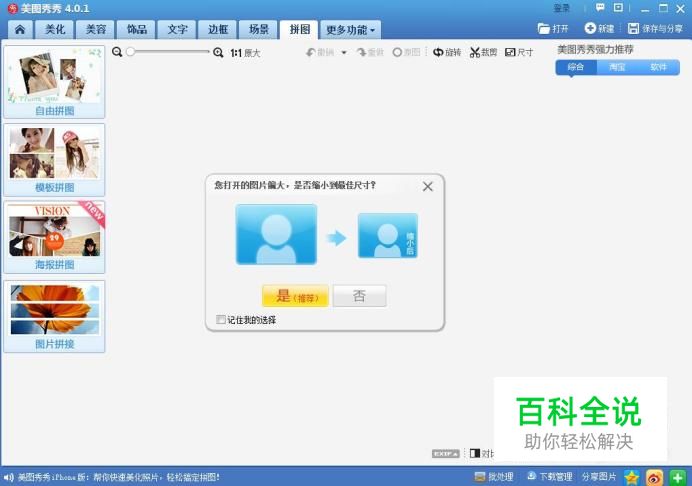This screenshot has width=692, height=486.
Task: Click the 批处理 batch processing button
Action: tap(494, 477)
